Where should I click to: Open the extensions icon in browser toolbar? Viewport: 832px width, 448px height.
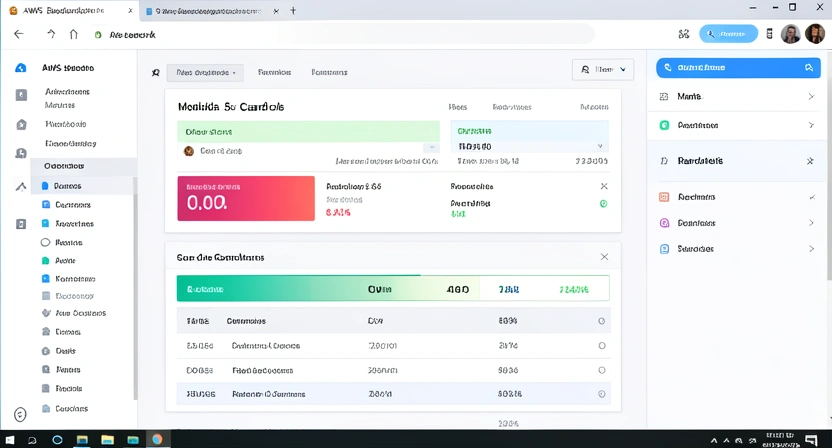coord(684,34)
